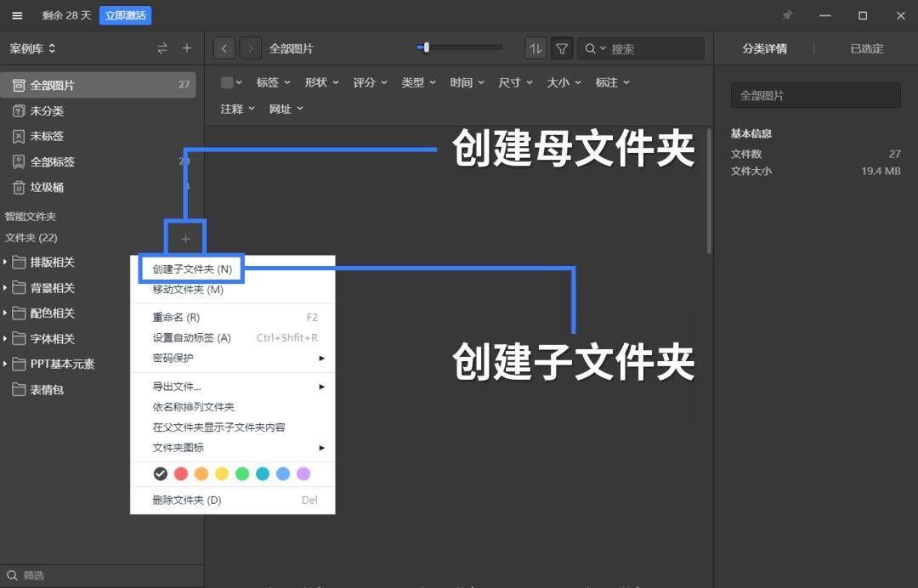Open the 案例库 library switcher

tap(32, 48)
